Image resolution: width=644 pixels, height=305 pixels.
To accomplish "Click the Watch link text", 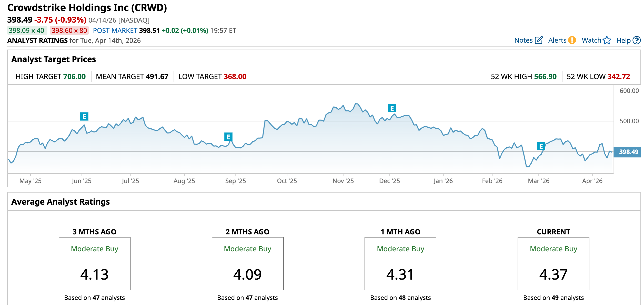I will [591, 40].
